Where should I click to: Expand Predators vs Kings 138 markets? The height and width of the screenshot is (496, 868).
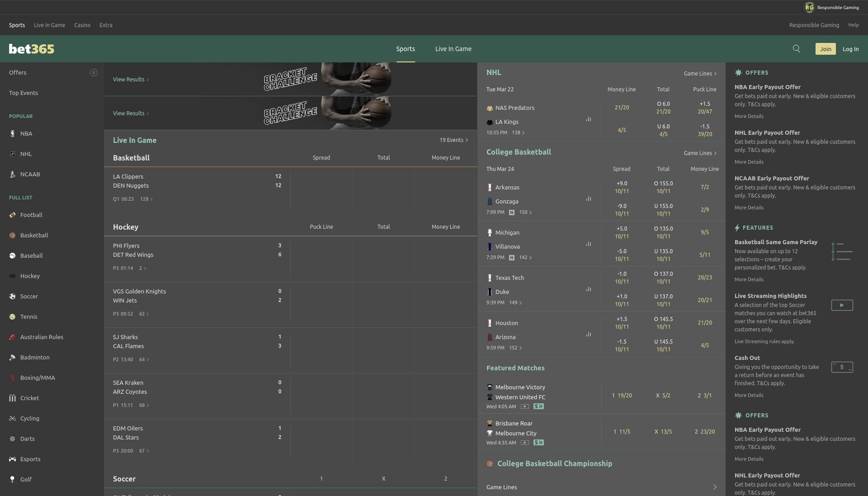pyautogui.click(x=518, y=132)
